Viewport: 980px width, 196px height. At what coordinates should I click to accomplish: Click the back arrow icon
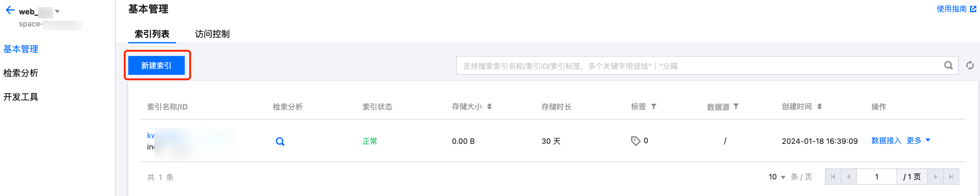click(10, 10)
